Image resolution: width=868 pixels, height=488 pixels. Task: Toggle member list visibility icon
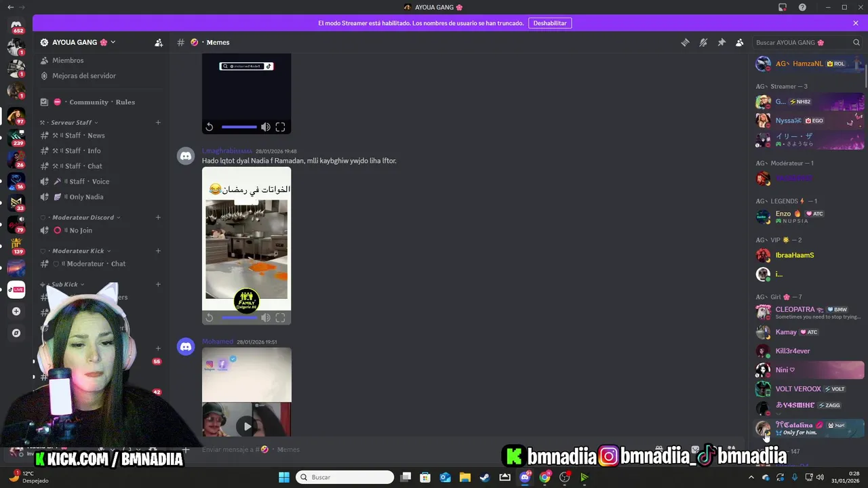coord(740,42)
